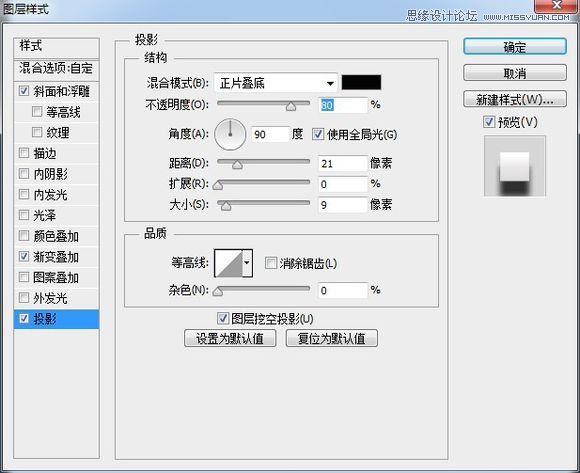Enable the 光泽 checkbox
Viewport: 580px width, 473px height.
pos(24,215)
